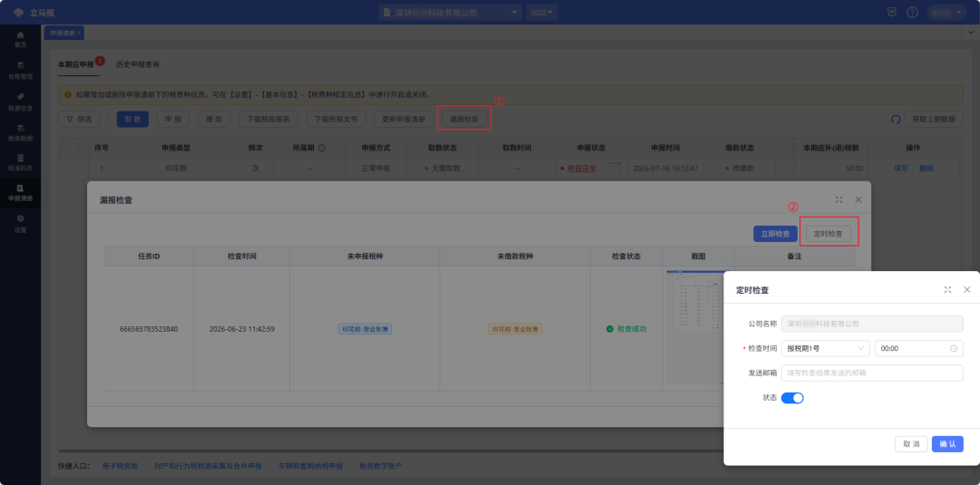Check the checkbox for row 1 印花税
The image size is (980, 485).
pos(73,168)
